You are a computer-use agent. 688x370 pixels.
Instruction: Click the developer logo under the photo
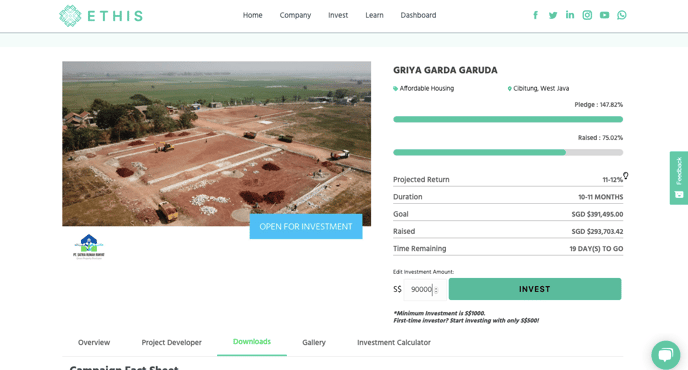click(x=89, y=247)
